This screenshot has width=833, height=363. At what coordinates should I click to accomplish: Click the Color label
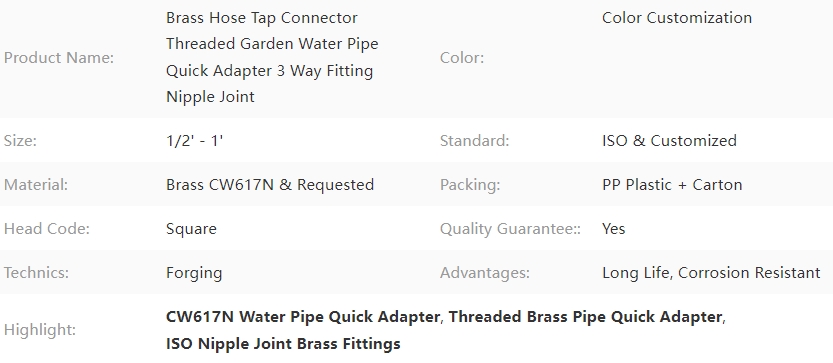[462, 58]
